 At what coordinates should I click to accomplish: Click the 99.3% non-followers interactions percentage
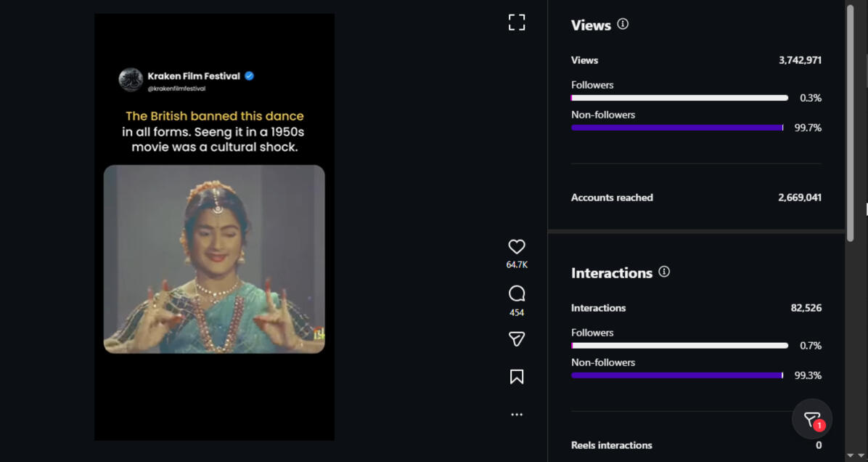click(808, 376)
